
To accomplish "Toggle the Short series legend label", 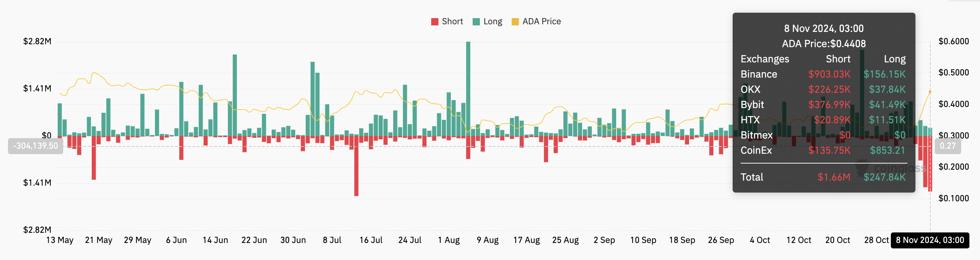I will [x=452, y=22].
